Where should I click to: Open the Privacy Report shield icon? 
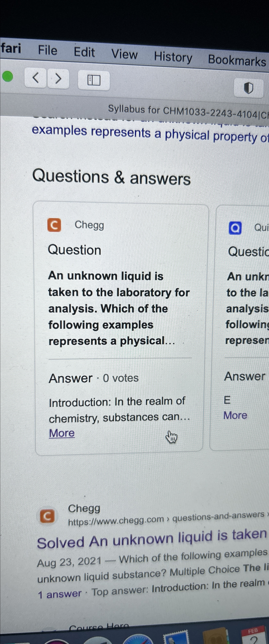(x=248, y=88)
